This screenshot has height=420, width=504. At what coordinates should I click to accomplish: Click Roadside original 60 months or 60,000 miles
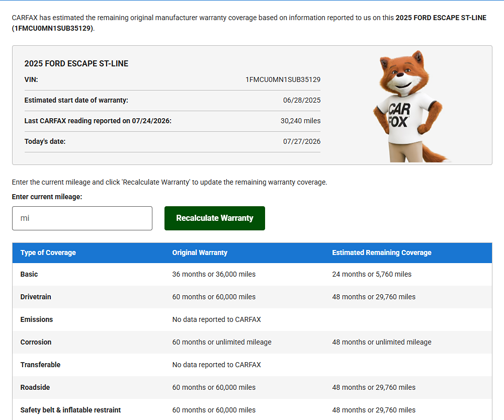click(x=214, y=387)
